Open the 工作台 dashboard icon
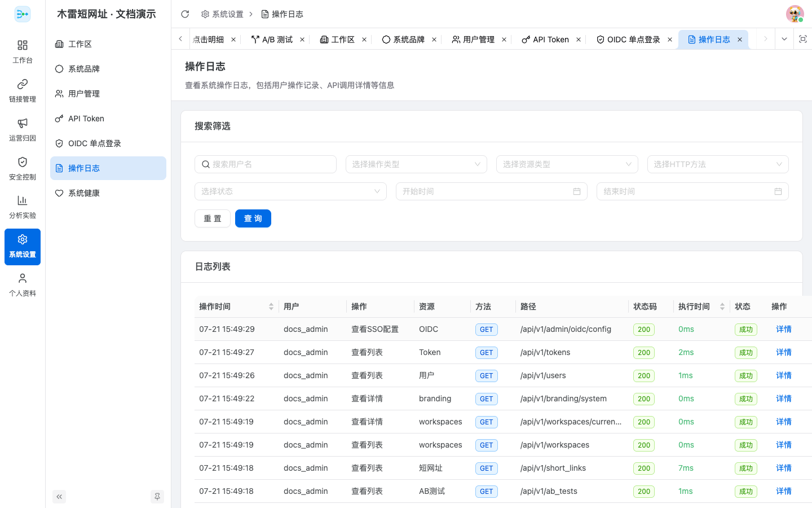This screenshot has width=812, height=508. tap(23, 51)
